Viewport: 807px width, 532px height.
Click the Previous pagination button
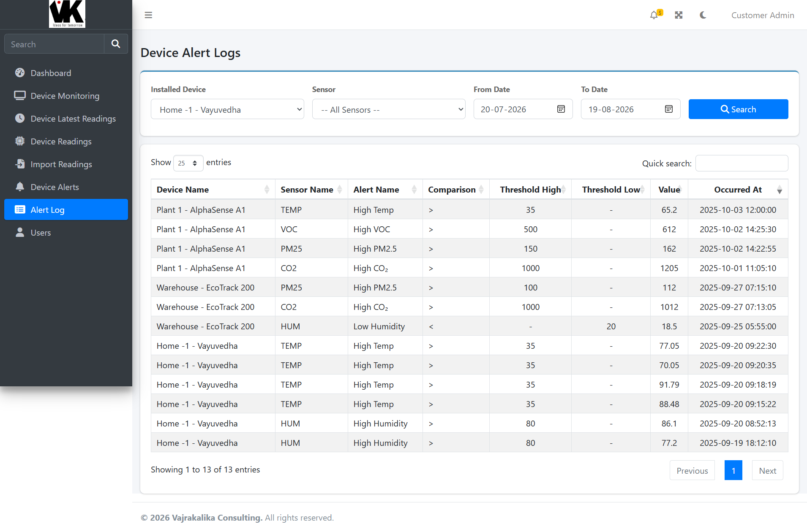coord(692,470)
